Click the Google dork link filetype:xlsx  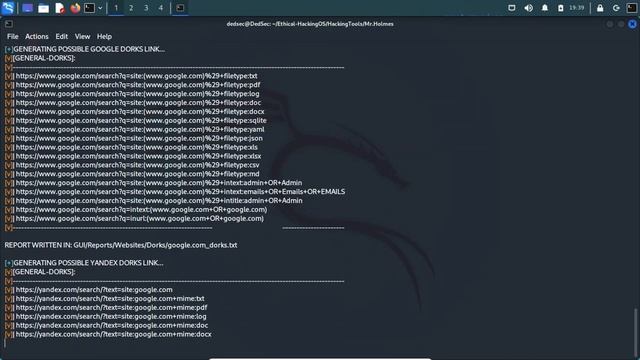138,156
